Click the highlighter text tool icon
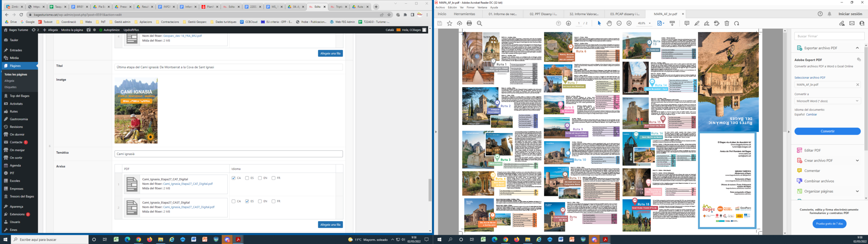 tap(697, 23)
